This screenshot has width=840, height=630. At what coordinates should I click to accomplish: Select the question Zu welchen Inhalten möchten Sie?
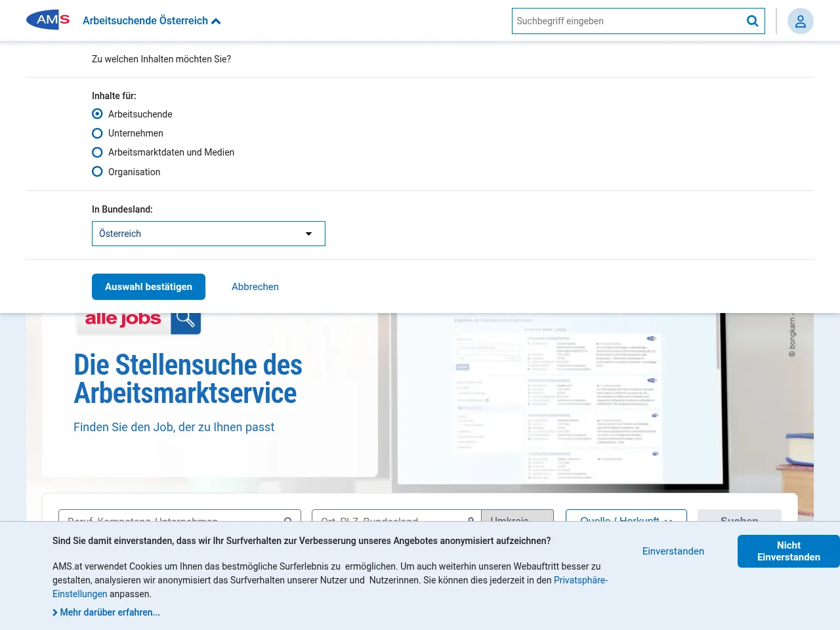pyautogui.click(x=161, y=59)
